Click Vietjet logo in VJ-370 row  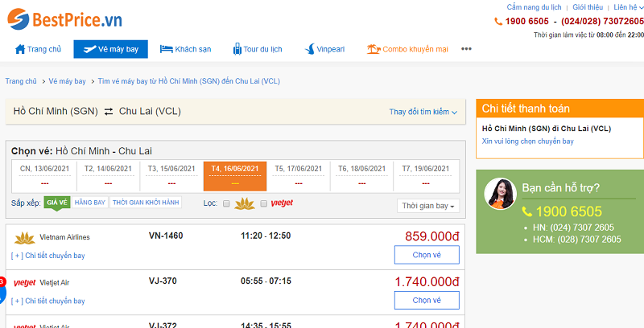pos(25,282)
